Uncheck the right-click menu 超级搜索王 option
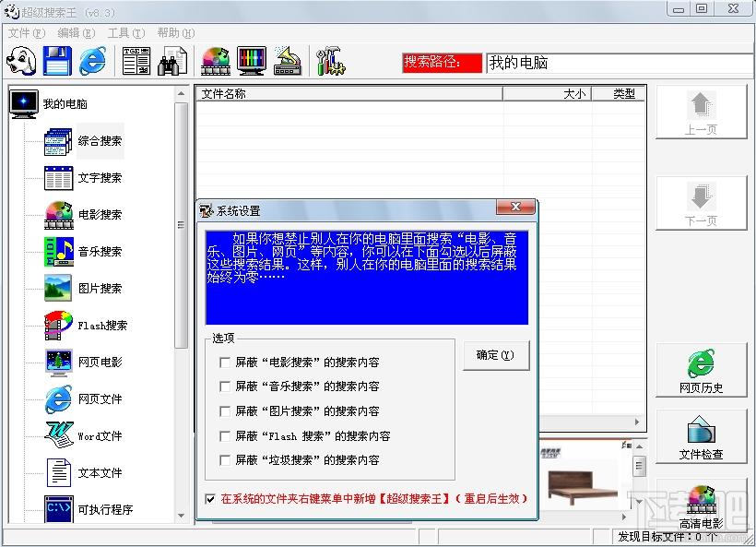 point(210,499)
